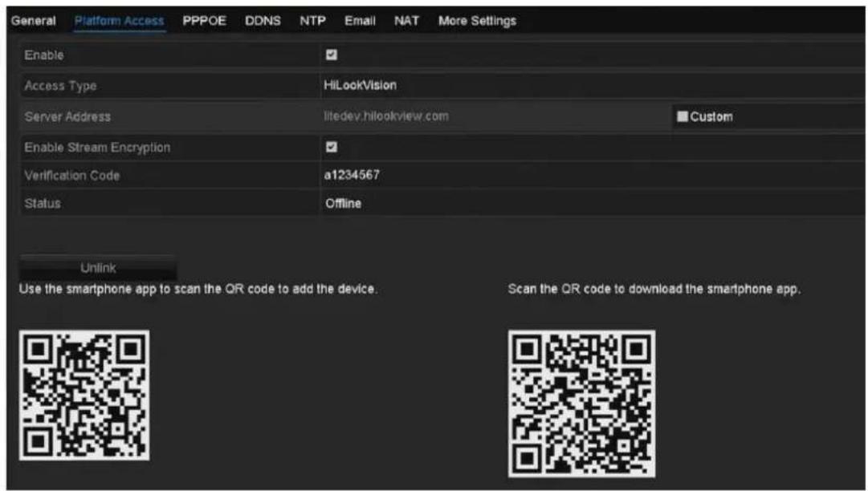Toggle the Enable checkbox

pos(332,55)
